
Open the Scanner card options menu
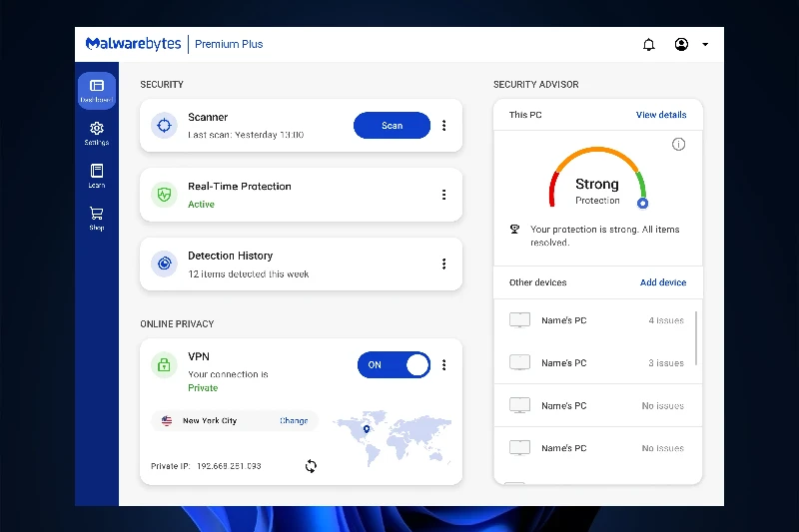(444, 125)
